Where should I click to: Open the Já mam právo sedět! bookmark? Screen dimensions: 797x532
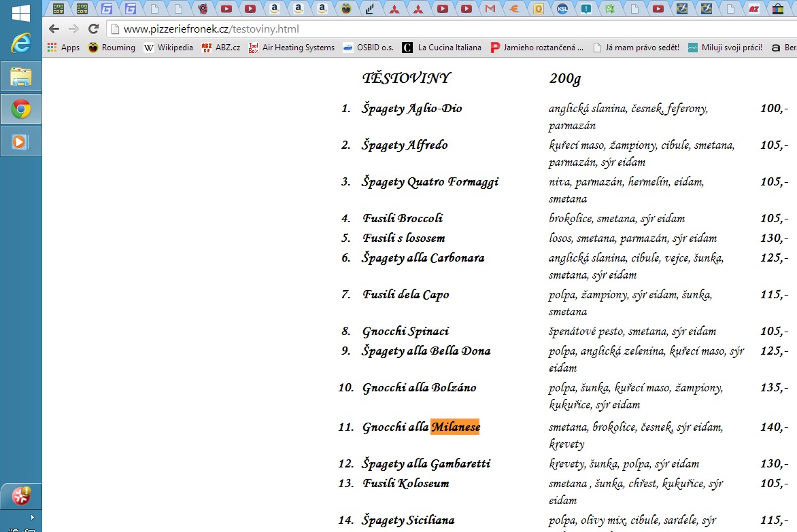[x=636, y=47]
